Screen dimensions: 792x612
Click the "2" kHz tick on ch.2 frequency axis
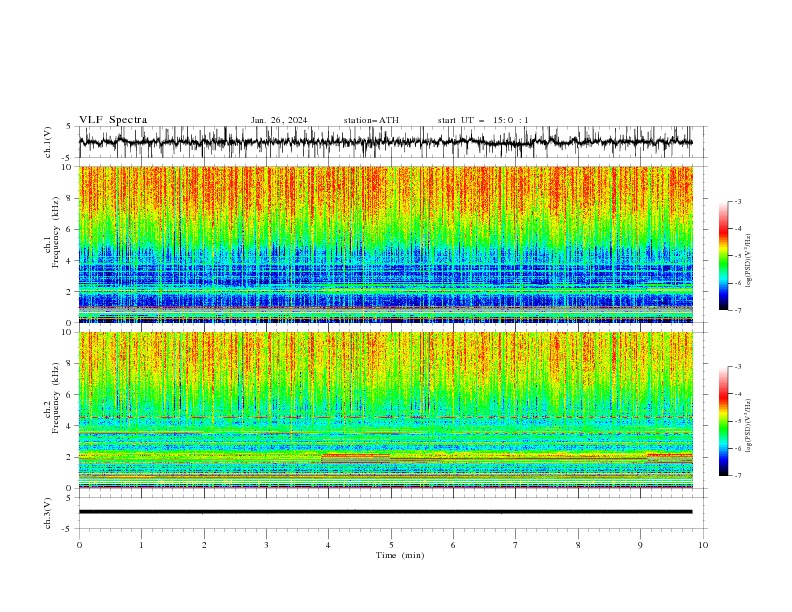(x=70, y=457)
